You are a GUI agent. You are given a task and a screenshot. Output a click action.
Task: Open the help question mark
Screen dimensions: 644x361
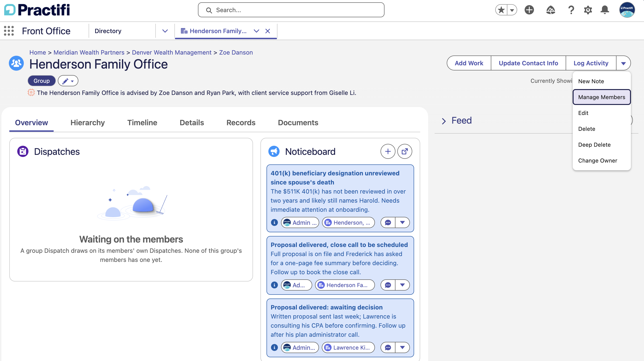click(571, 10)
